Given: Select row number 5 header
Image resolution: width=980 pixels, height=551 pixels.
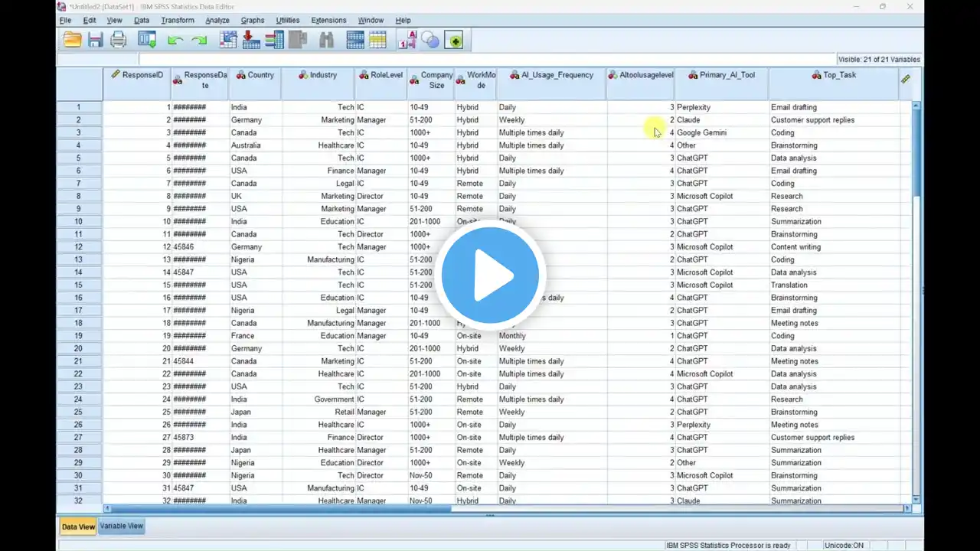Looking at the screenshot, I should point(79,158).
